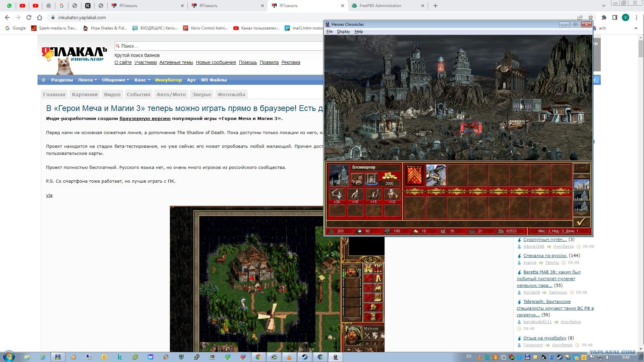Open the Фотожаба category tab
The image size is (644, 362).
pyautogui.click(x=231, y=95)
